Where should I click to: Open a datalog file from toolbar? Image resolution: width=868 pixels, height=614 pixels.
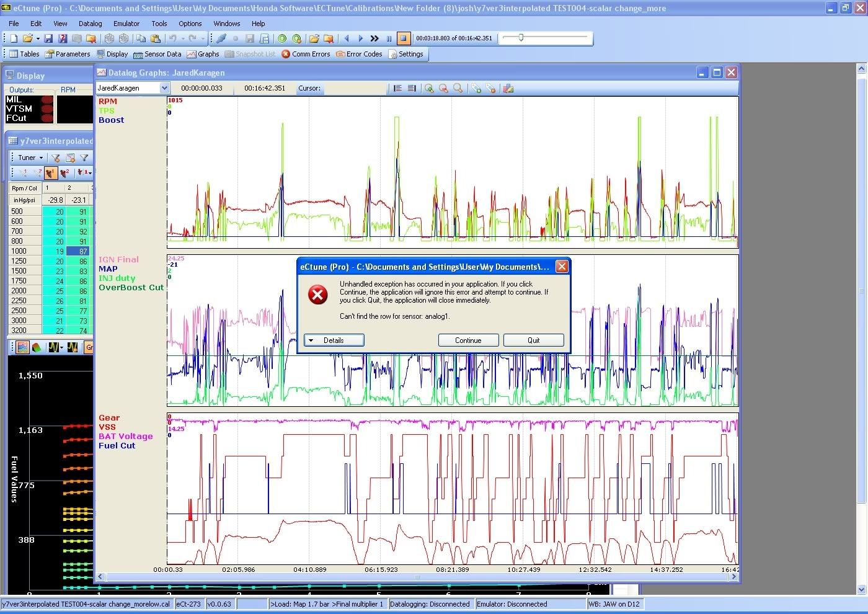point(314,38)
